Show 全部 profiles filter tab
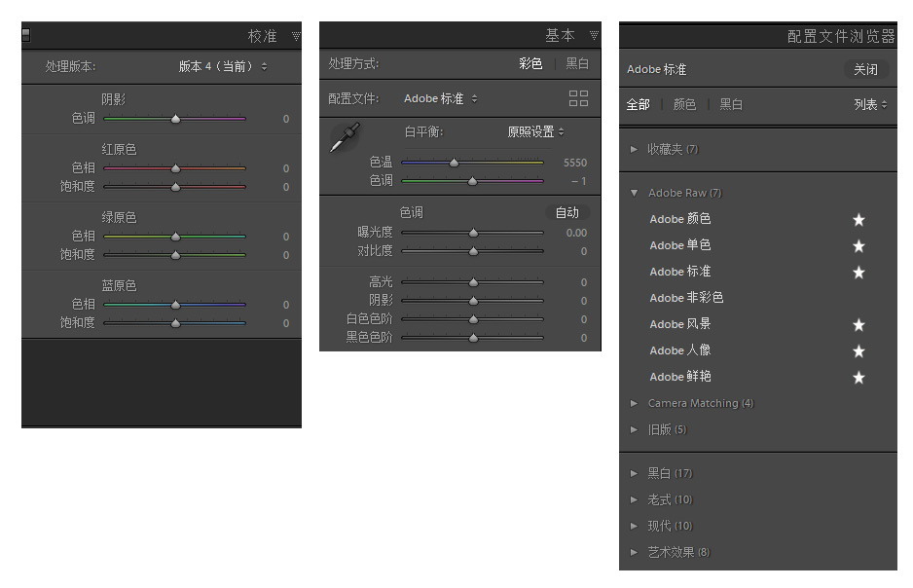 point(638,104)
